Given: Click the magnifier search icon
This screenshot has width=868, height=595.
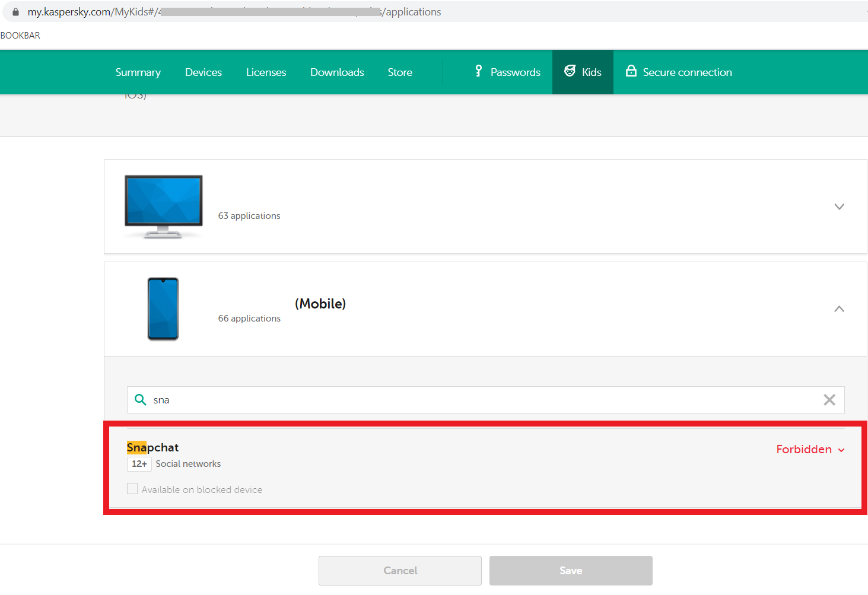Looking at the screenshot, I should tap(141, 400).
